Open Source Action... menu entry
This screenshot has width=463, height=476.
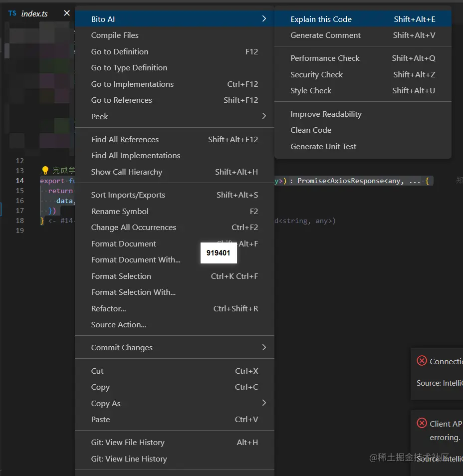point(175,324)
